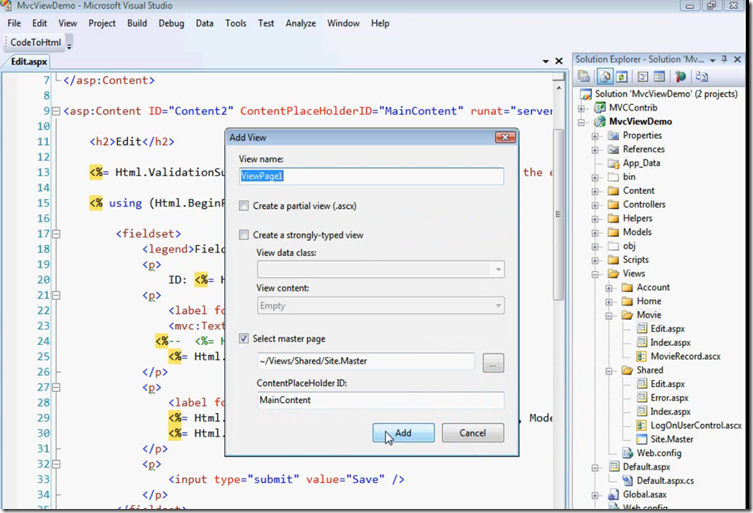Select the MvcViewDemo web project icon
The height and width of the screenshot is (513, 753).
[x=600, y=122]
